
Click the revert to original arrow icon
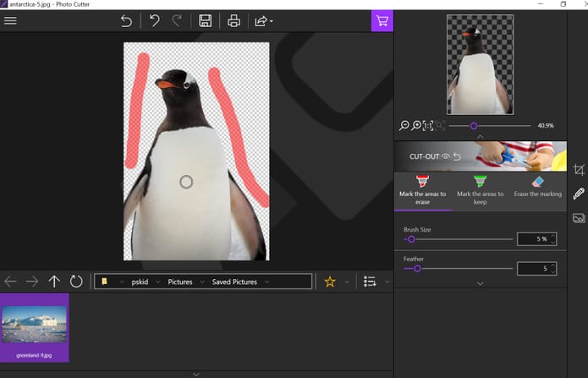click(126, 21)
